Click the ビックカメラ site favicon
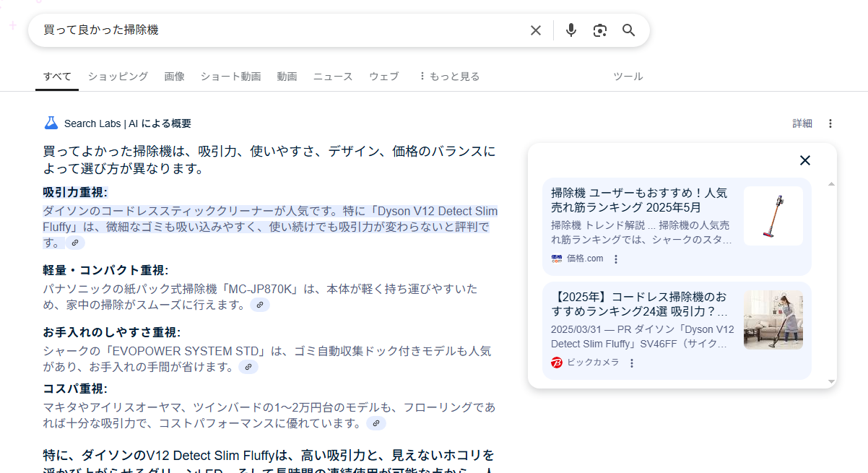The height and width of the screenshot is (473, 868). [x=557, y=363]
